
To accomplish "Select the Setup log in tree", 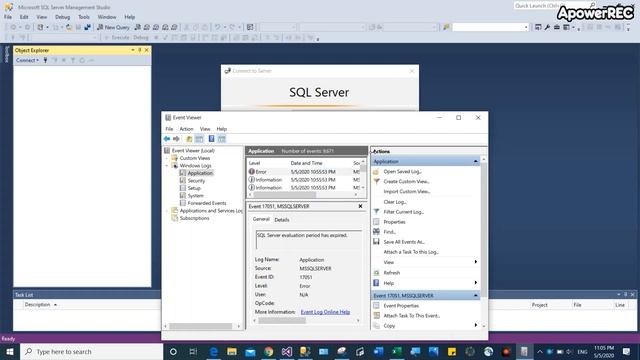I will [x=194, y=188].
